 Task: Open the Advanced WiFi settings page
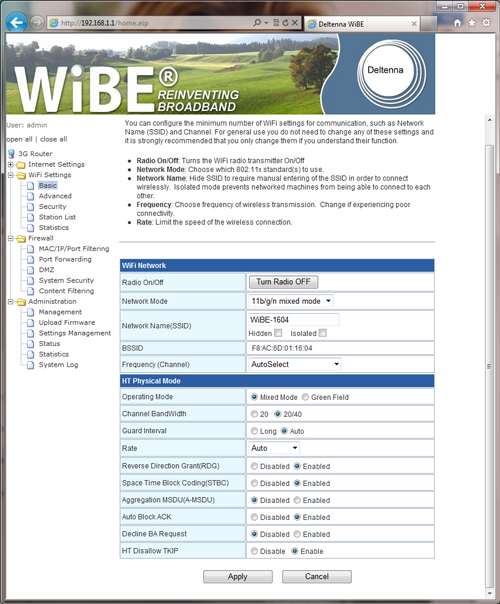click(x=55, y=196)
